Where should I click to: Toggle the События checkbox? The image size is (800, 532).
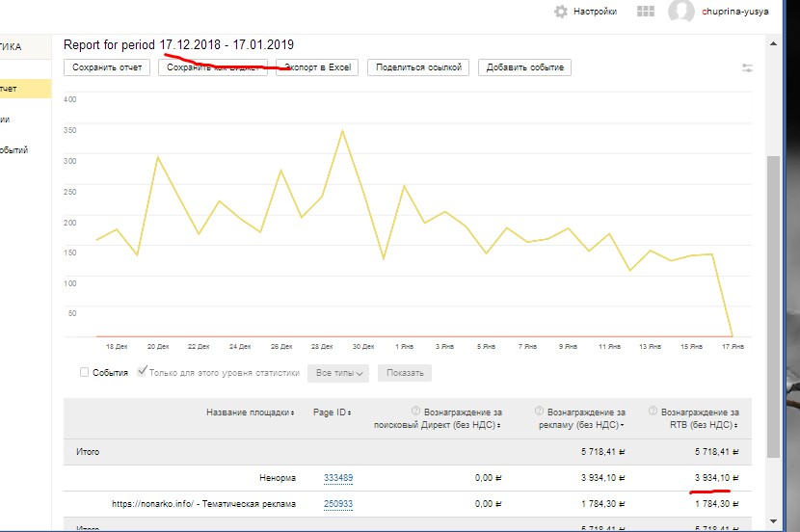[x=85, y=372]
